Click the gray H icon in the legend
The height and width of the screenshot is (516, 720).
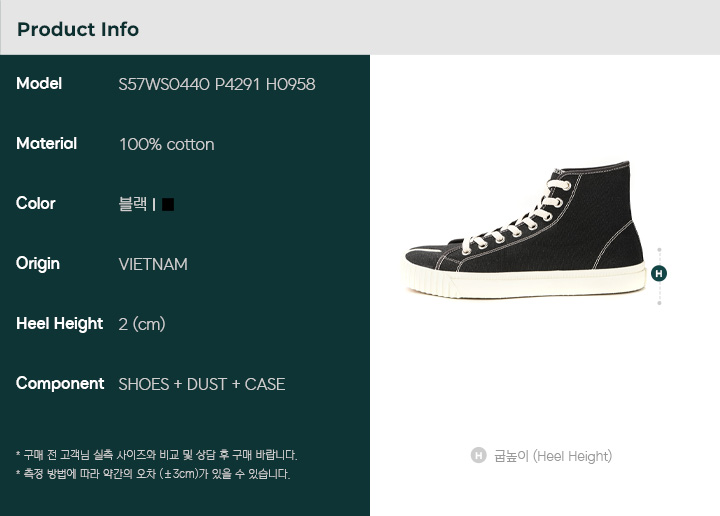478,455
